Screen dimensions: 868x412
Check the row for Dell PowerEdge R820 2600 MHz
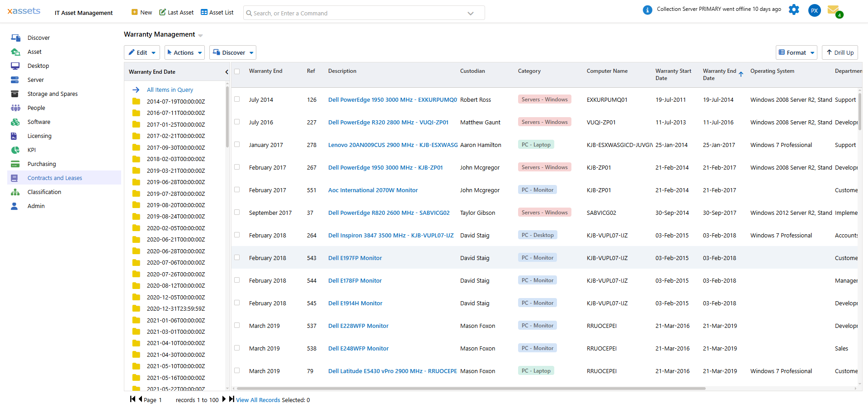(x=237, y=212)
